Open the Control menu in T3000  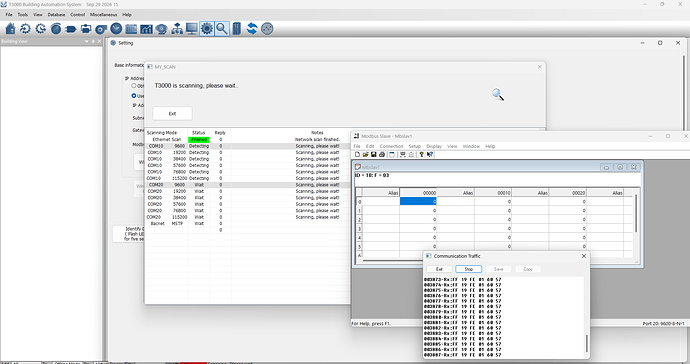tap(77, 15)
